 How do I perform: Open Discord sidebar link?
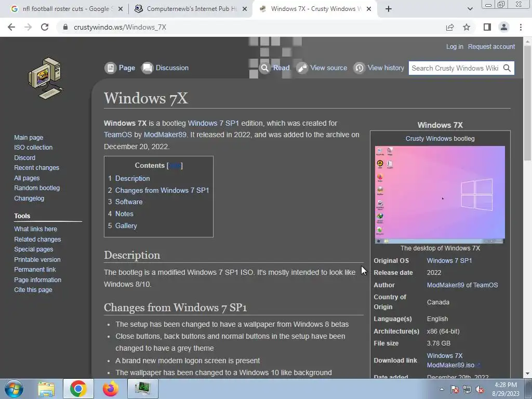coord(24,157)
